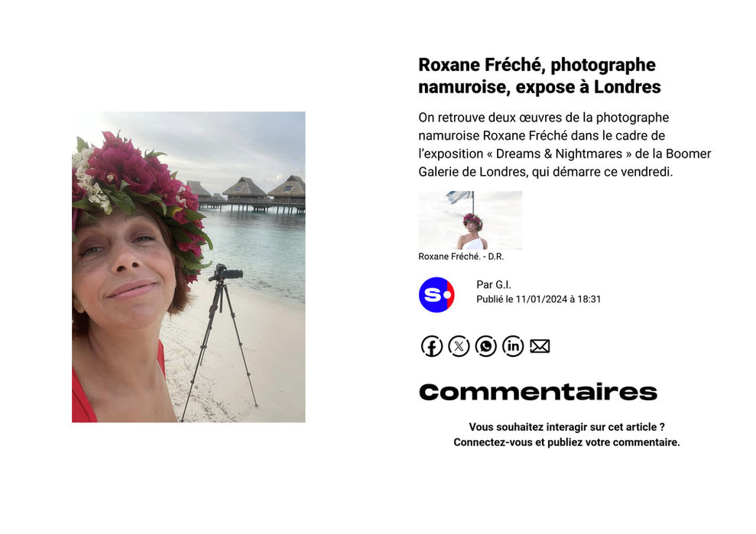Click the 'Roxane Fréché. - D.R.' caption
Screen dimensions: 756x534
(x=461, y=257)
